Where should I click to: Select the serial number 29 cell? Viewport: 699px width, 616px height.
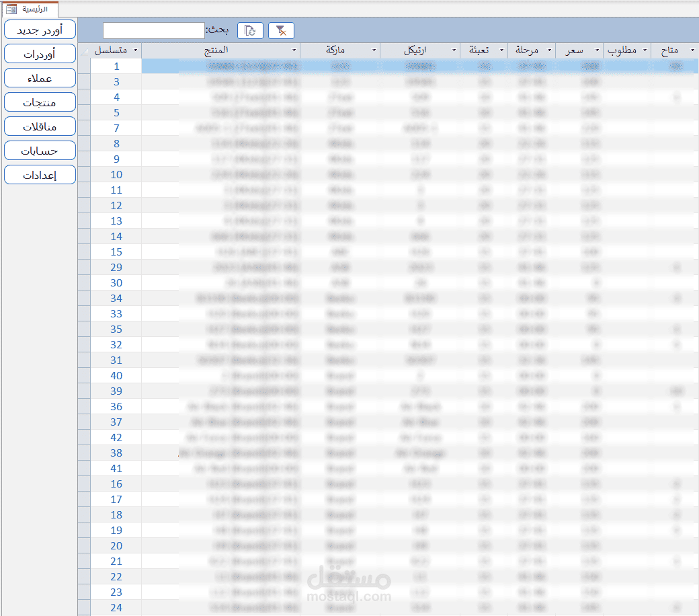116,267
